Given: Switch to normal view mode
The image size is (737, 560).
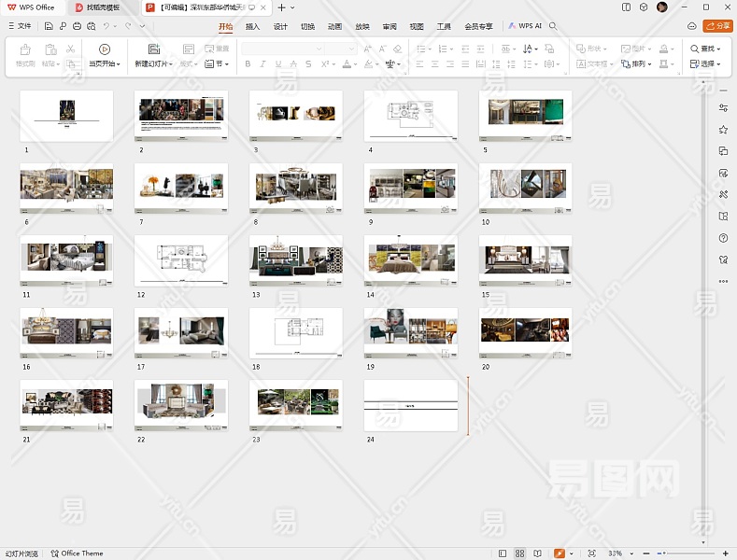Looking at the screenshot, I should (x=503, y=553).
